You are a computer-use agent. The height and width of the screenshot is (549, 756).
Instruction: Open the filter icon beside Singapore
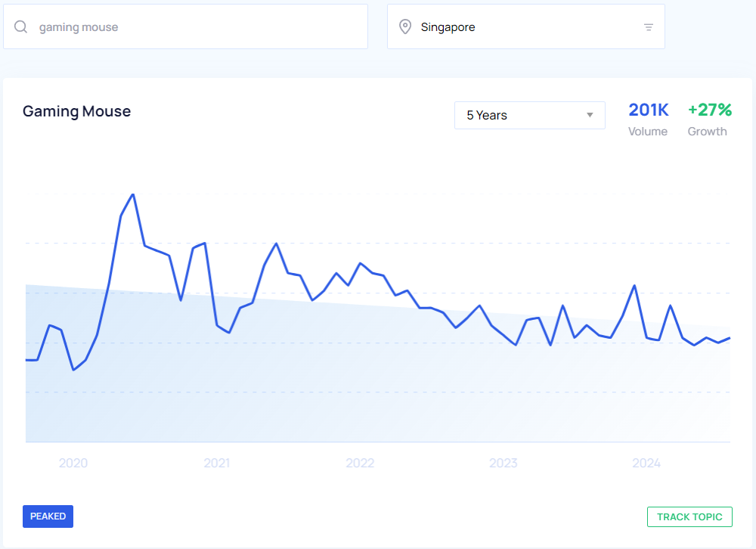(x=648, y=27)
